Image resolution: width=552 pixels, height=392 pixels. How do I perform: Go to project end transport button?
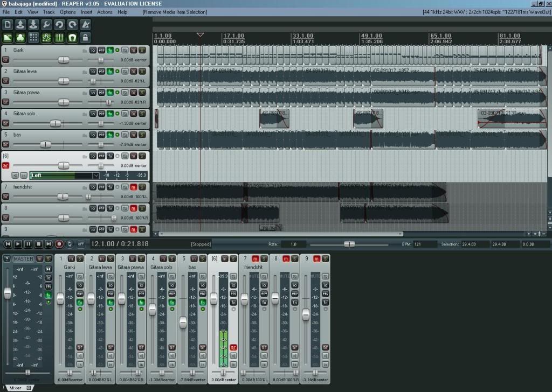tap(49, 243)
